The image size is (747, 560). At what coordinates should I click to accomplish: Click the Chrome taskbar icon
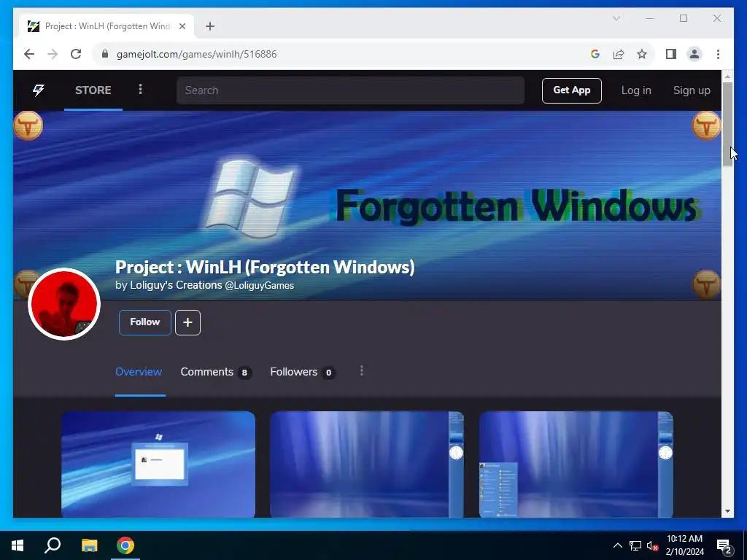(x=125, y=545)
